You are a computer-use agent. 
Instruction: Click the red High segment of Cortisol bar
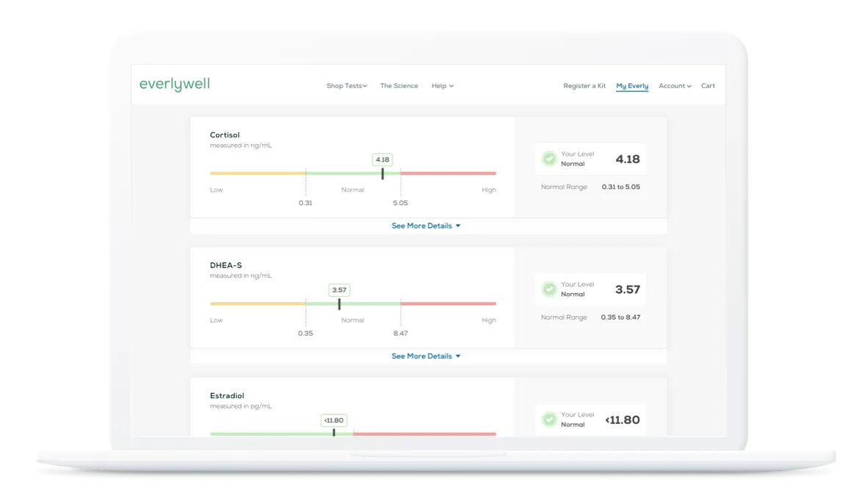click(x=448, y=173)
